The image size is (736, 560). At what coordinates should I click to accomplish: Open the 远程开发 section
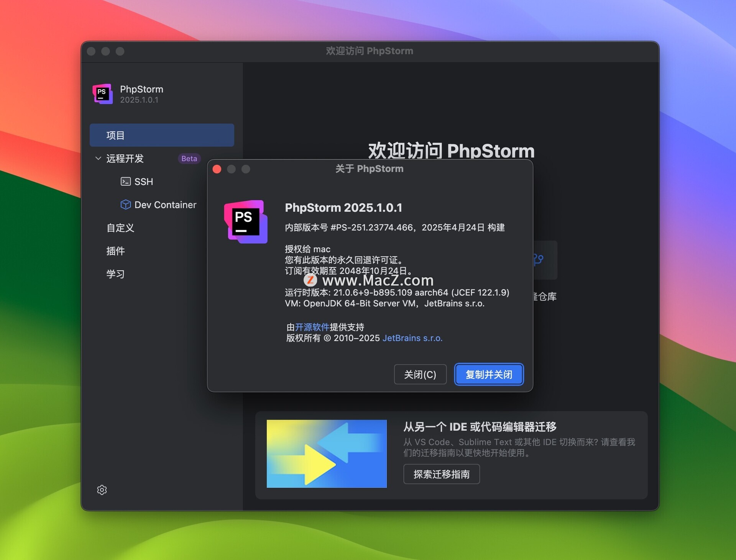pyautogui.click(x=125, y=159)
